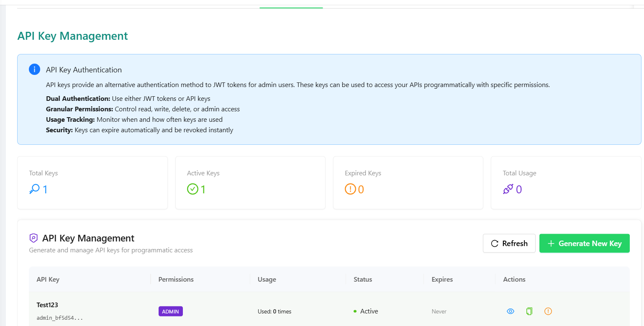This screenshot has width=644, height=326.
Task: Click the warning icon under Expired Keys
Action: [x=351, y=189]
